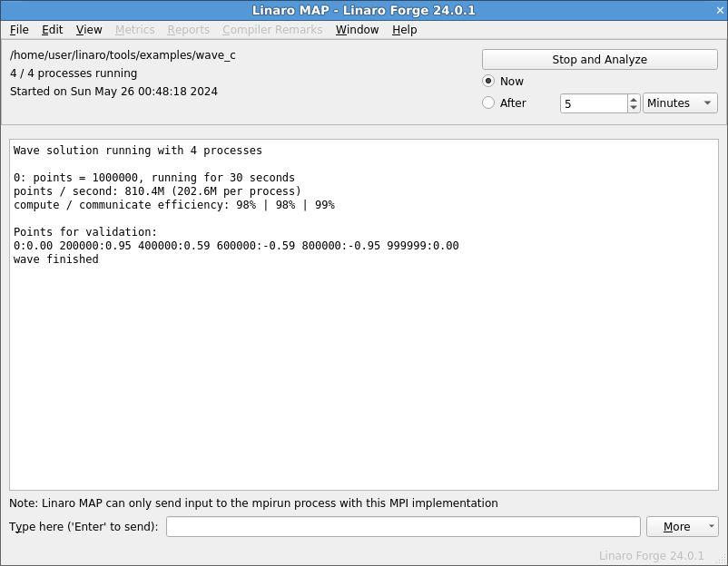Open the View menu

[89, 30]
